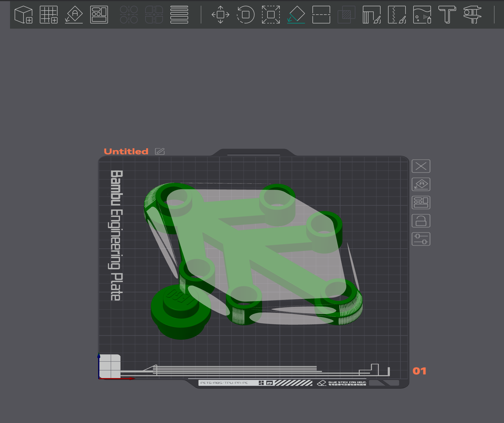Toggle off the active Lay on face tool
The height and width of the screenshot is (423, 504).
pyautogui.click(x=296, y=15)
